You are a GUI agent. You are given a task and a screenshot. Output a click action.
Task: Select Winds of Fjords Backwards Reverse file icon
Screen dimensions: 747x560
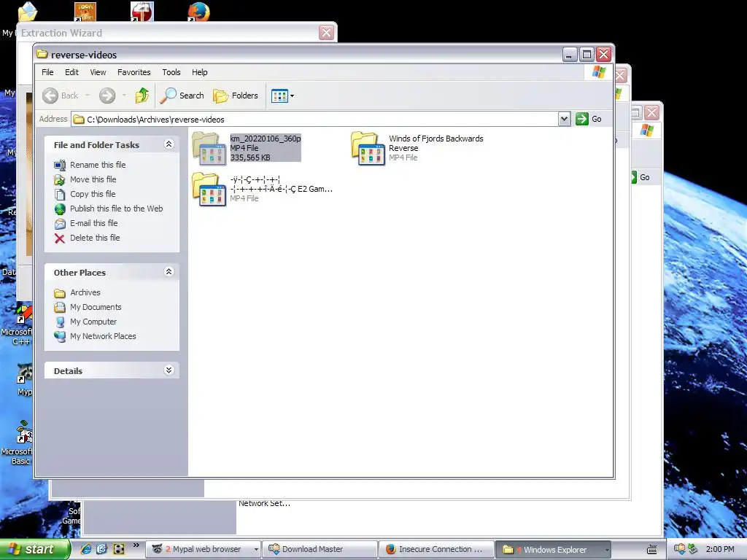pyautogui.click(x=368, y=149)
